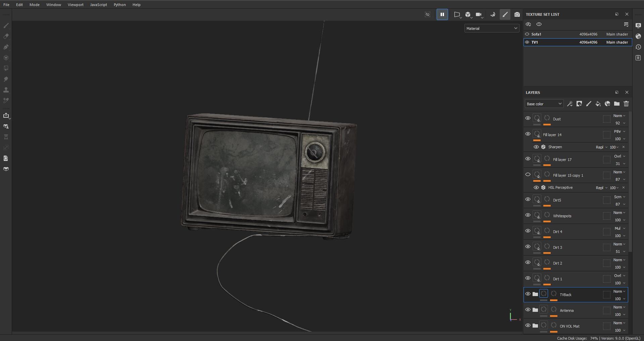
Task: Open the Base color channel dropdown
Action: pyautogui.click(x=544, y=104)
